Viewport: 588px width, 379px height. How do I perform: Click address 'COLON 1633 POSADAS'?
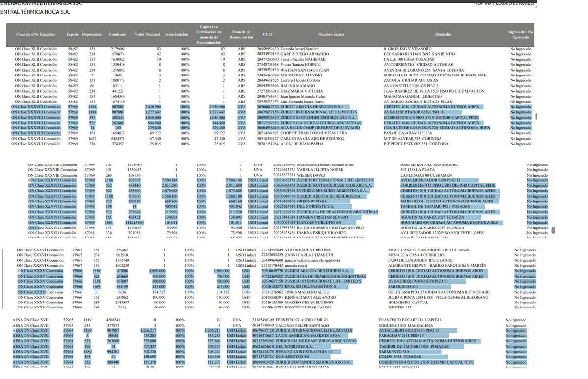point(399,357)
